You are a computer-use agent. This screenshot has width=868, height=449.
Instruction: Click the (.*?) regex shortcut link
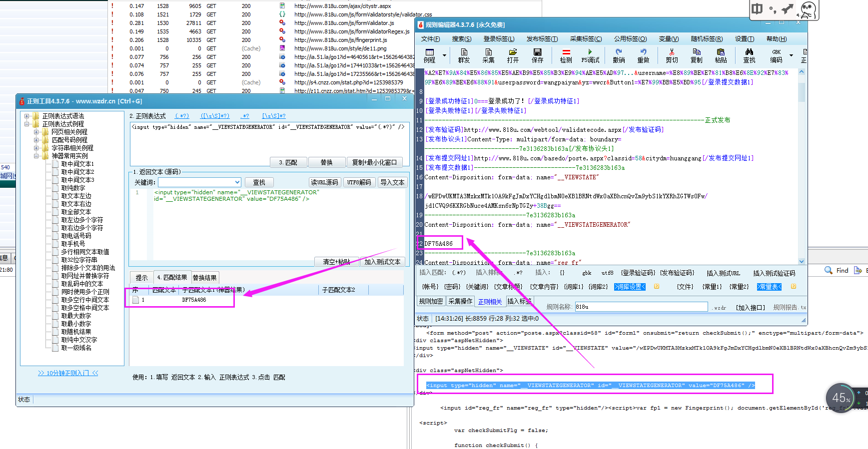(x=182, y=116)
